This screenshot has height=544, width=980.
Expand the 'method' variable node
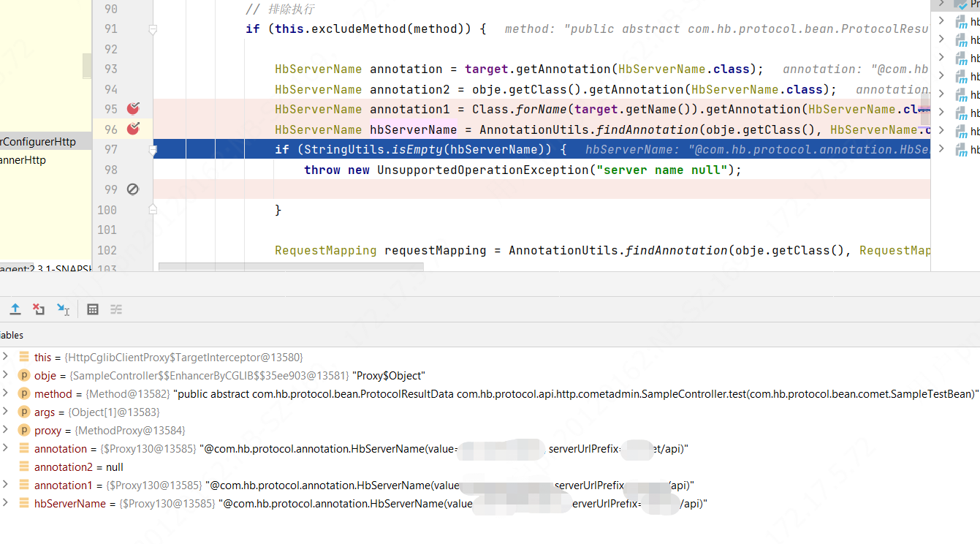[x=6, y=393]
